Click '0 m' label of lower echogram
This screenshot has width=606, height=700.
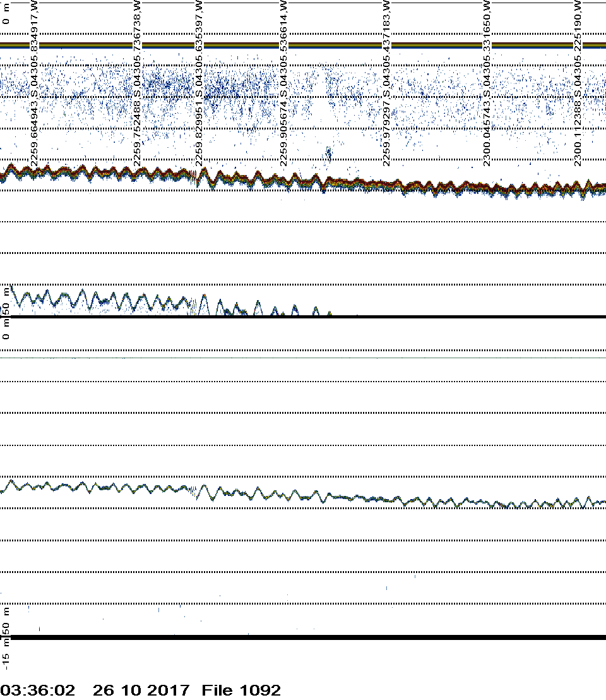coord(5,329)
